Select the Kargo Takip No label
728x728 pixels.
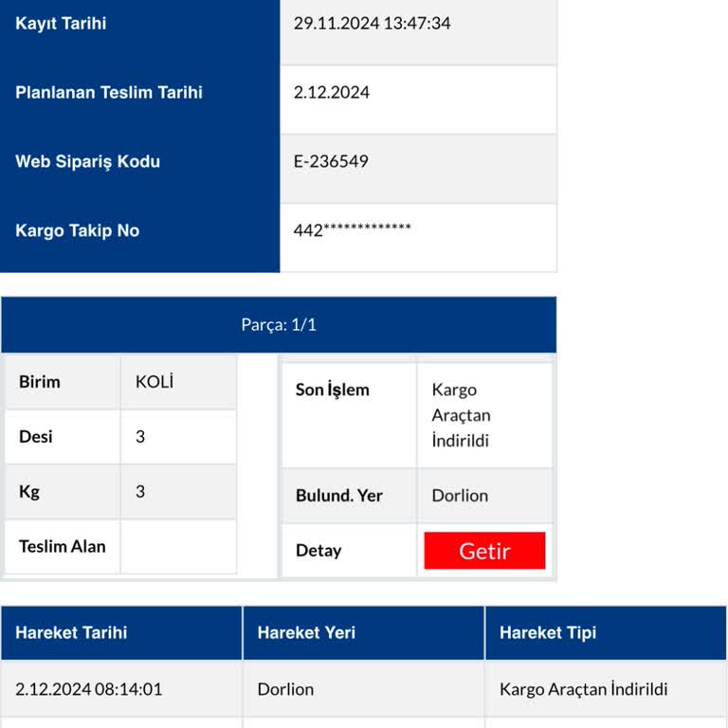coord(77,231)
